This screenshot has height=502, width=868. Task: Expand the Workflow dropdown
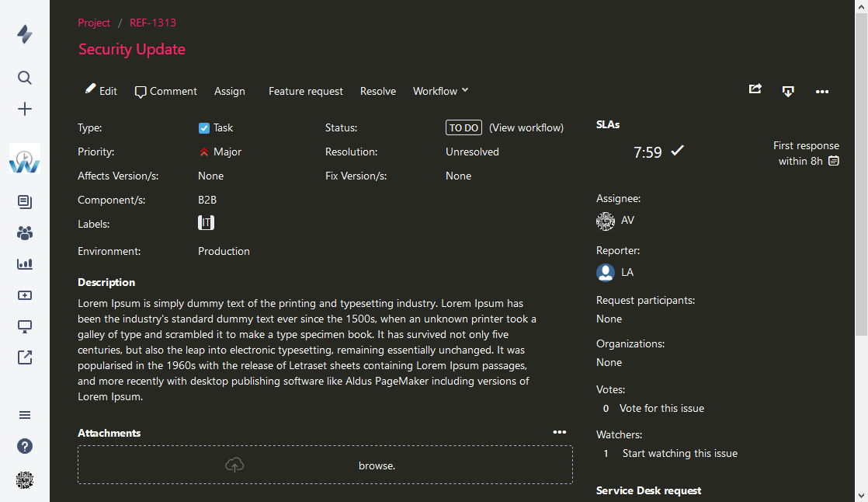coord(440,91)
